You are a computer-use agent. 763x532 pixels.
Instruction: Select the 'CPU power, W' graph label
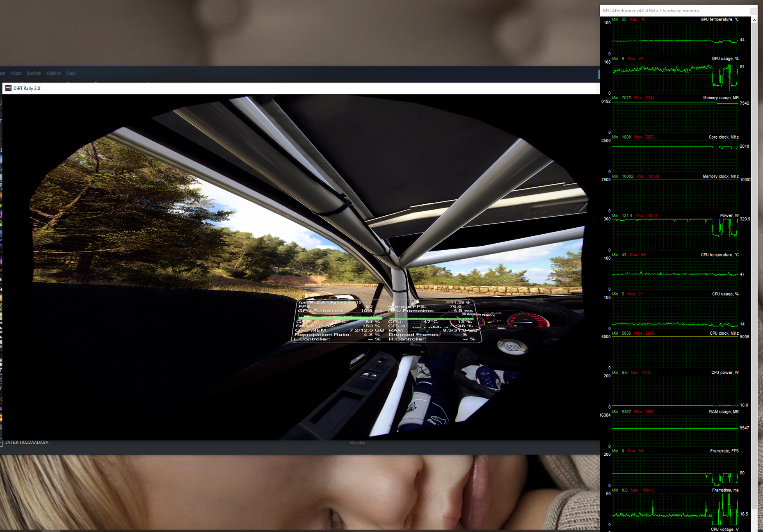(x=725, y=372)
